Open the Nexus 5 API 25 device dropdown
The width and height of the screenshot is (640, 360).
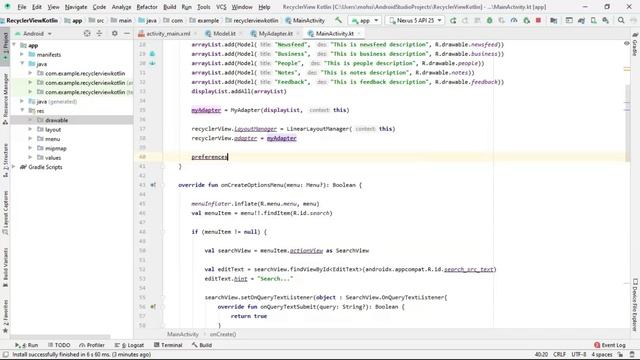tap(415, 20)
